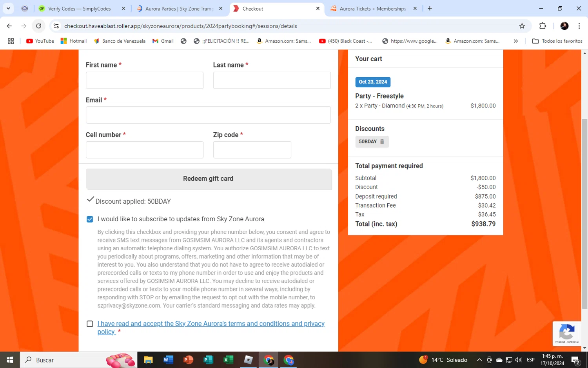Click the reCAPTCHA badge
This screenshot has width=588, height=368.
click(567, 333)
